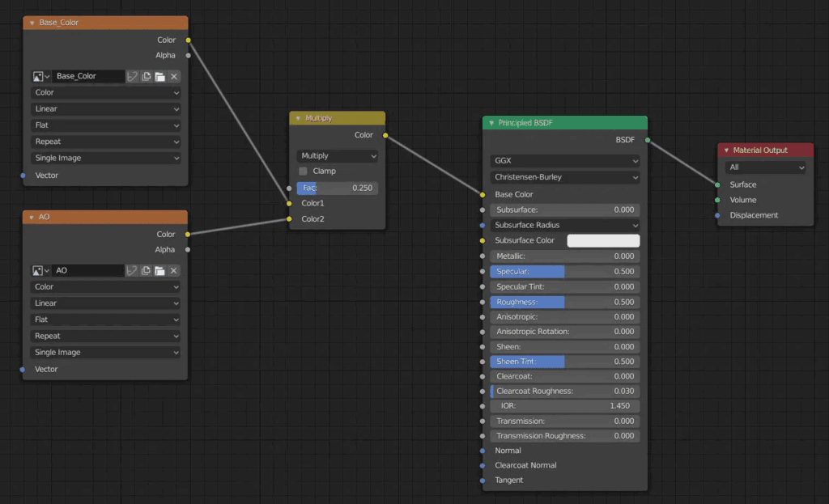The image size is (829, 504).
Task: Open Linear interpolation dropdown in Base_Color node
Action: pyautogui.click(x=106, y=109)
